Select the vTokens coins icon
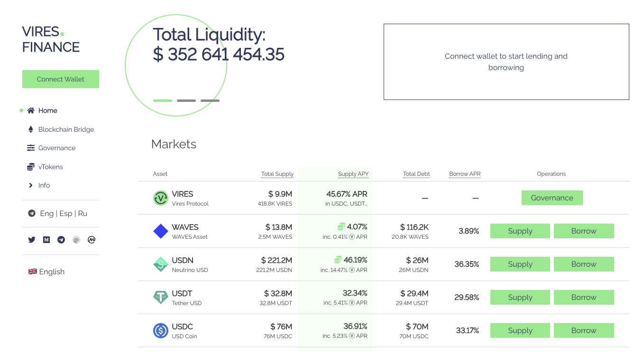 point(30,167)
